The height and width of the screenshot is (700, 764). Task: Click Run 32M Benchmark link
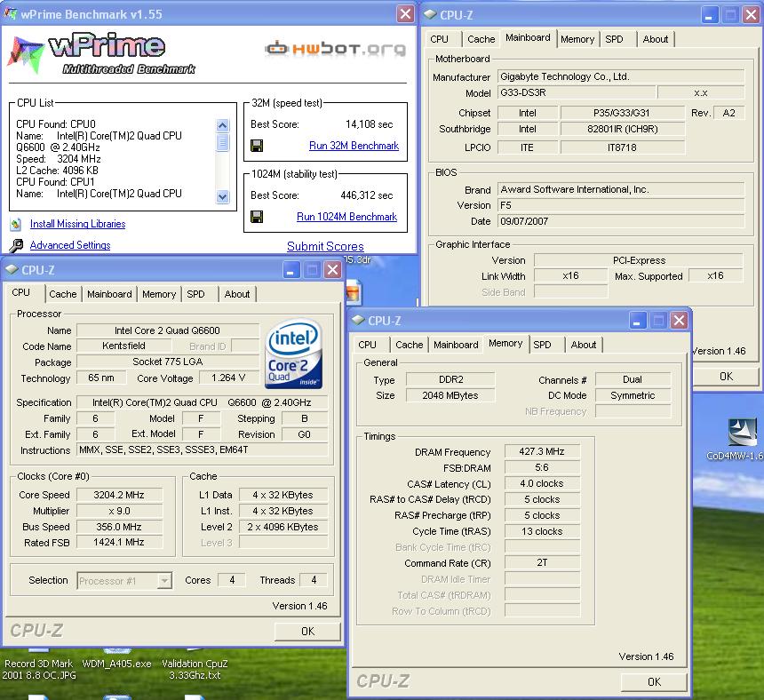[354, 146]
